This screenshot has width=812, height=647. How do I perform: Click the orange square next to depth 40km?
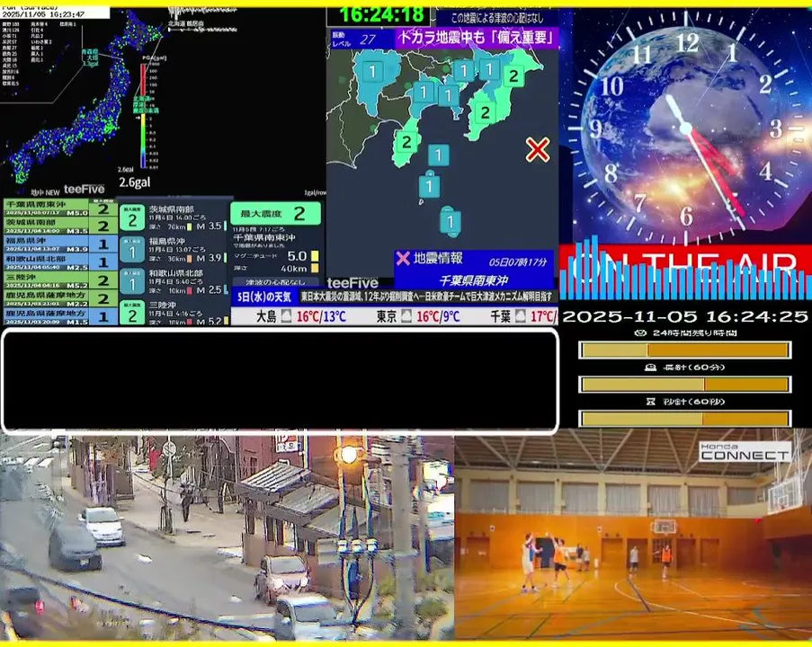click(x=315, y=268)
